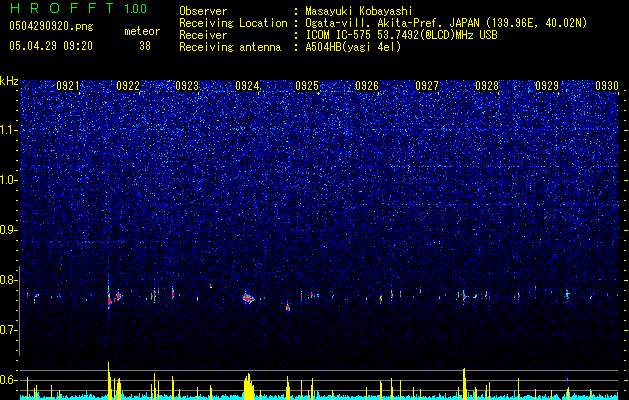Click the HROFFT 1.0.0 program title
Image resolution: width=629 pixels, height=400 pixels.
click(78, 8)
